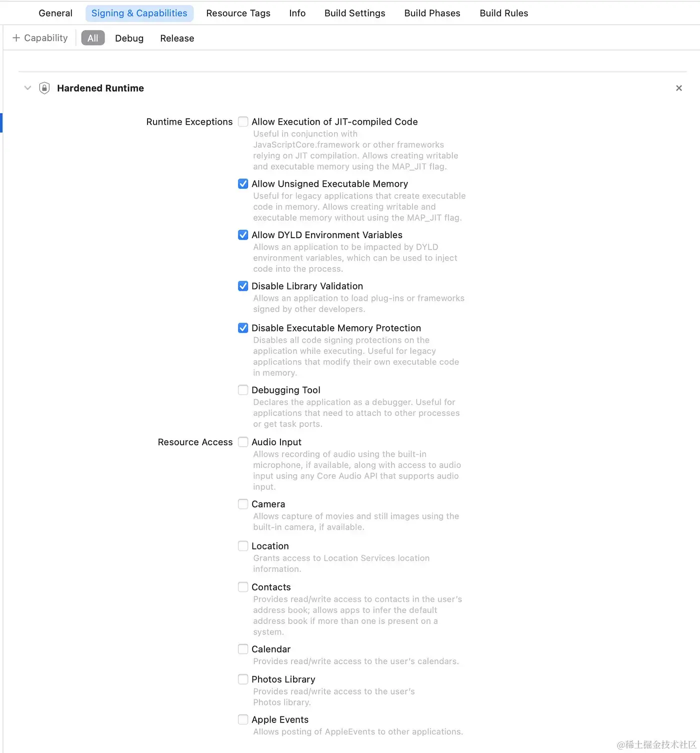Remove the Hardened Runtime capability with the X
This screenshot has width=700, height=753.
679,88
